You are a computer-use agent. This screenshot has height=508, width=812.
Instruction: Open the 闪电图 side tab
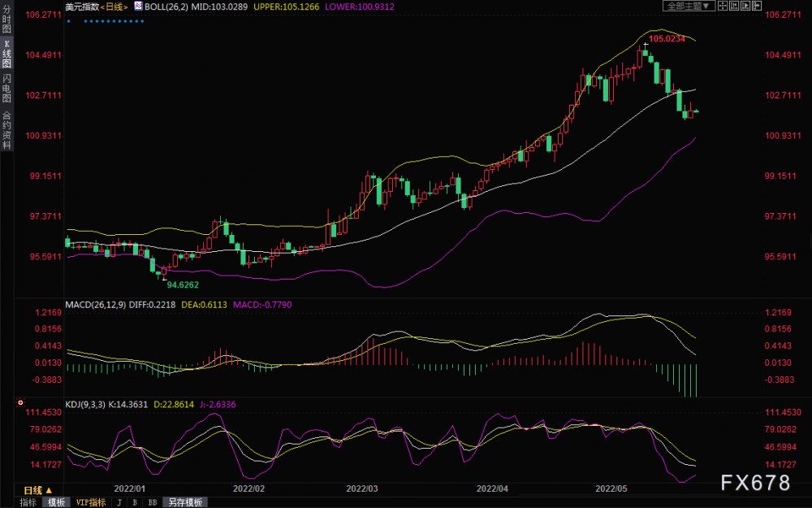(x=6, y=88)
